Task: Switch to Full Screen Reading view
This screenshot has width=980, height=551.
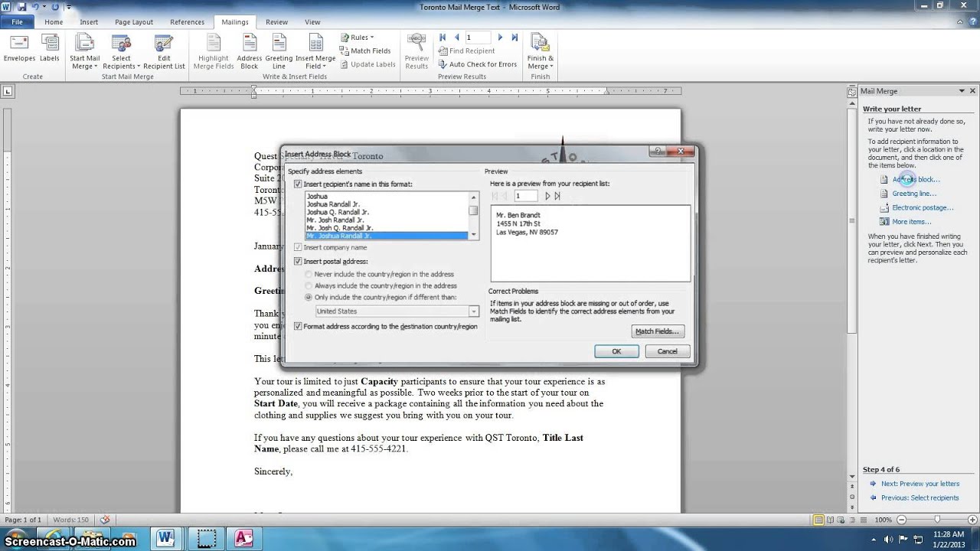Action: 830,520
